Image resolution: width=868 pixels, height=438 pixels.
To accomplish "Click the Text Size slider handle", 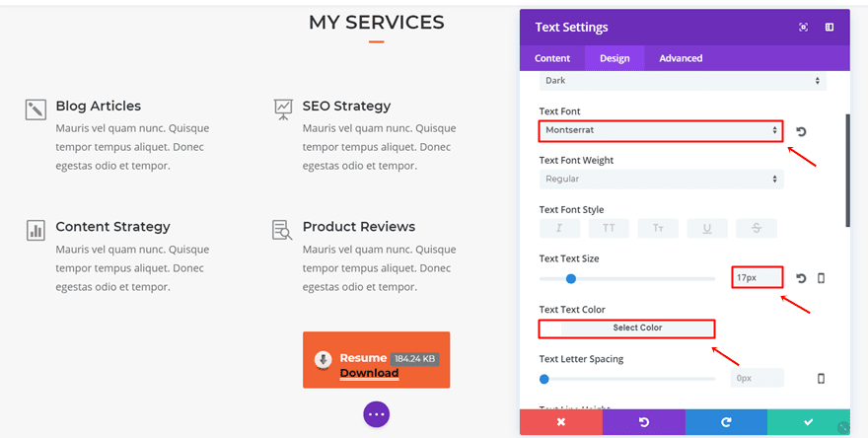I will 571,278.
